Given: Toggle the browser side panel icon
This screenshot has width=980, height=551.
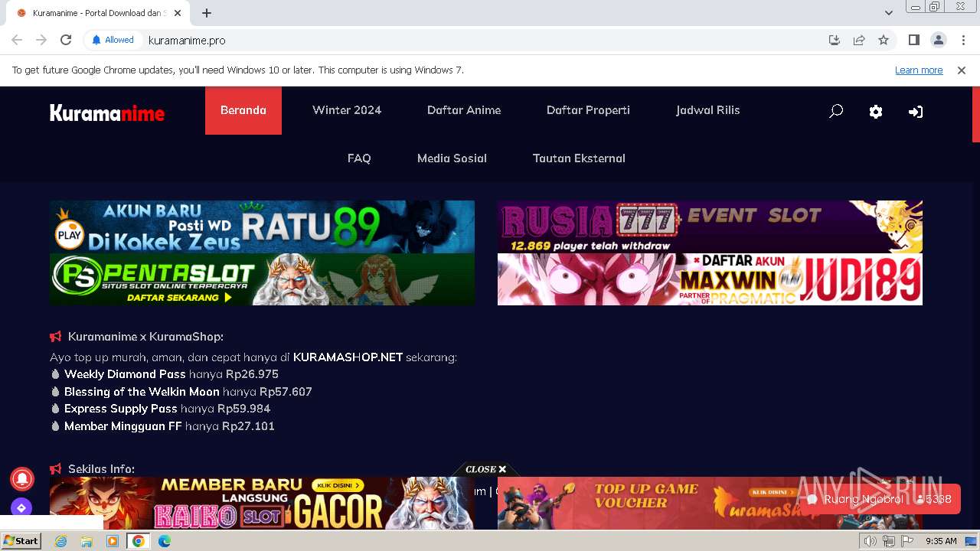Looking at the screenshot, I should tap(913, 40).
